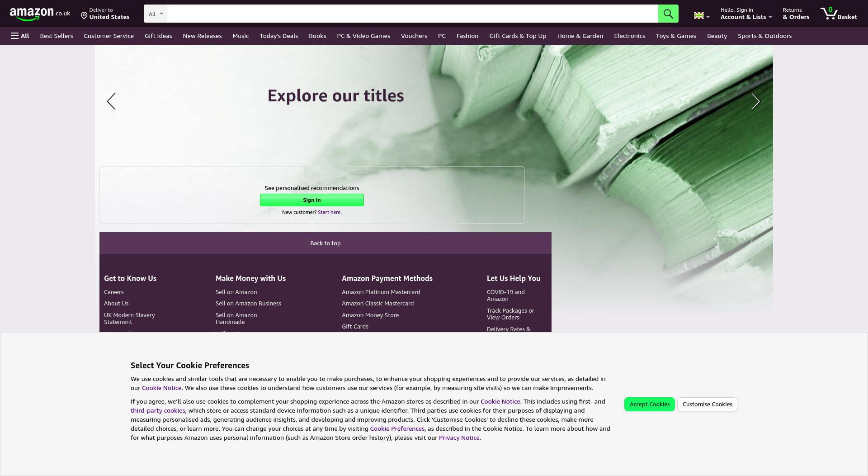Open Beauty nav item
Screen dimensions: 868x476
(x=717, y=36)
